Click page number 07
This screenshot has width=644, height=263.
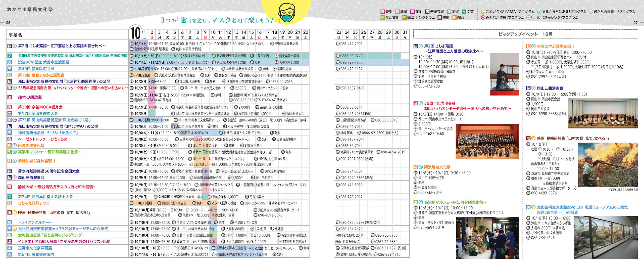635,23
